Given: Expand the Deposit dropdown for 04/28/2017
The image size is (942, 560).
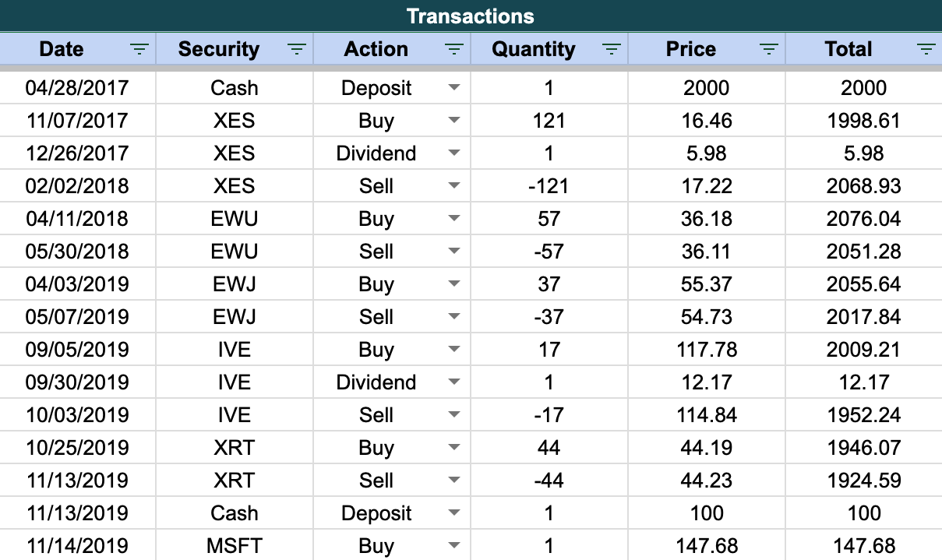Looking at the screenshot, I should click(454, 88).
